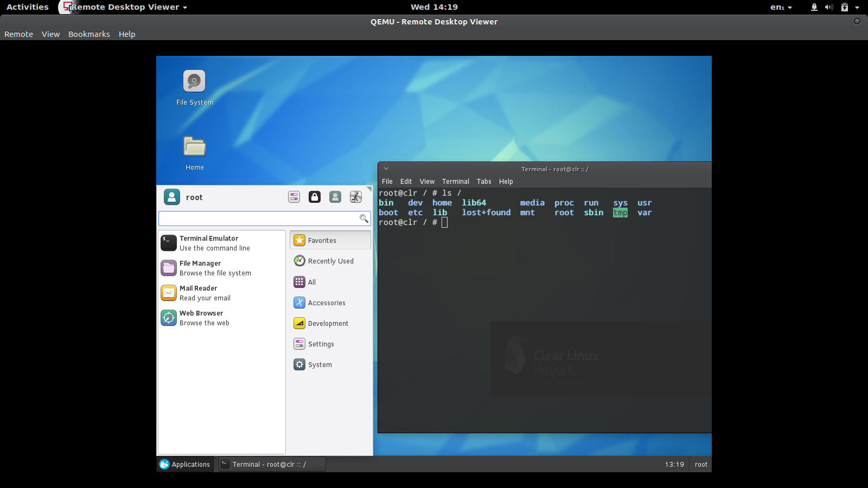
Task: Click the root user avatar icon
Action: tap(172, 197)
